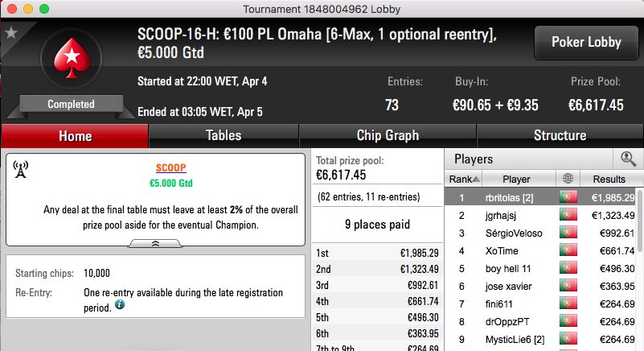Click the globe country column header
This screenshot has height=351, width=644.
[568, 179]
